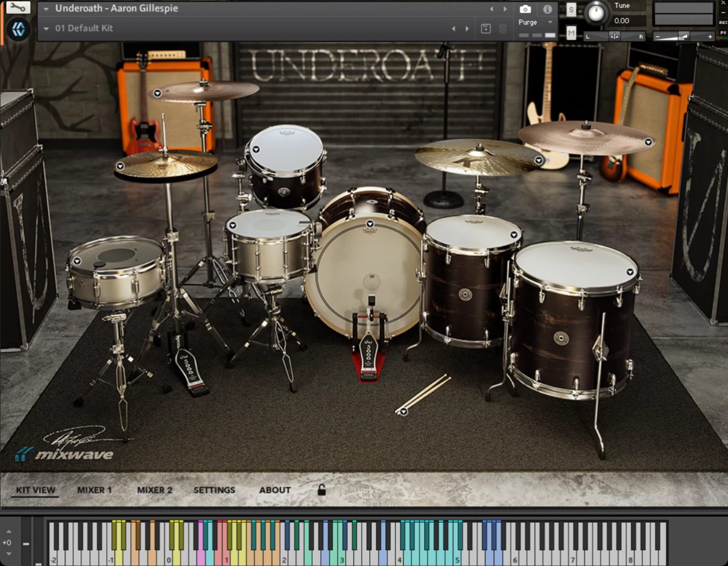
Task: Open the 01 Default Kit preset dropdown
Action: 46,29
